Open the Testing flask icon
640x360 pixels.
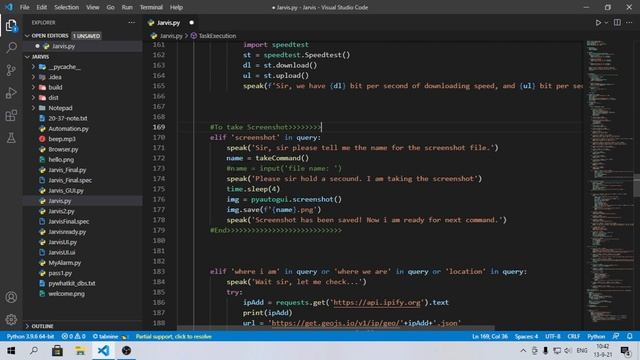click(x=11, y=138)
